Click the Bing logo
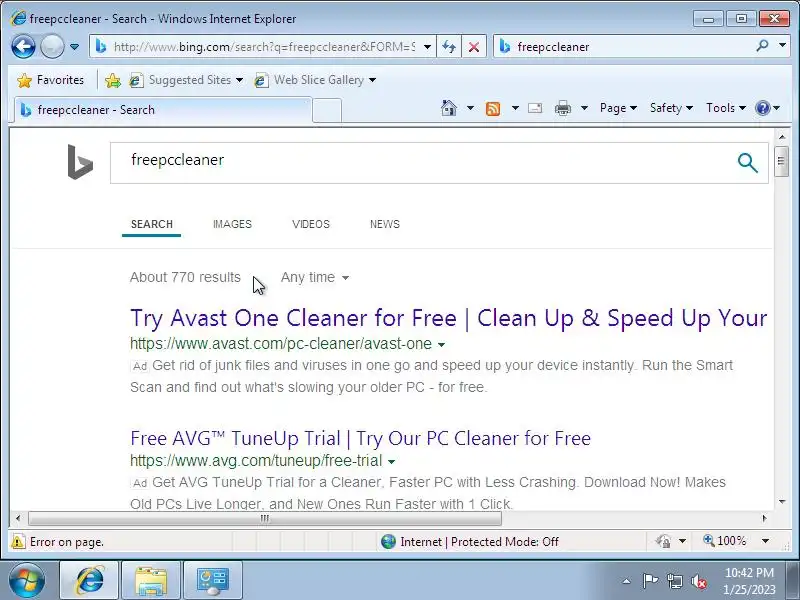800x600 pixels. click(80, 162)
